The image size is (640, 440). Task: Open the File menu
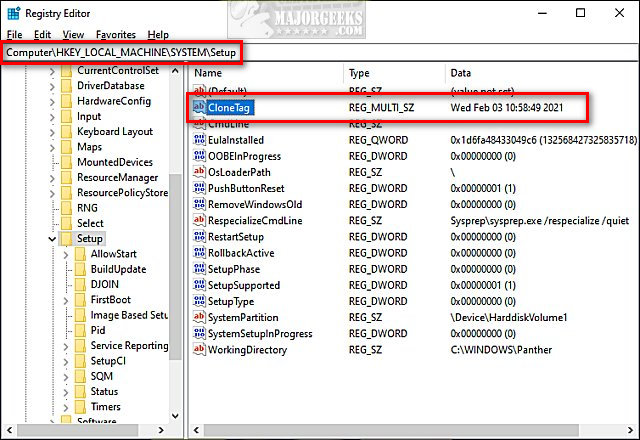(x=14, y=35)
